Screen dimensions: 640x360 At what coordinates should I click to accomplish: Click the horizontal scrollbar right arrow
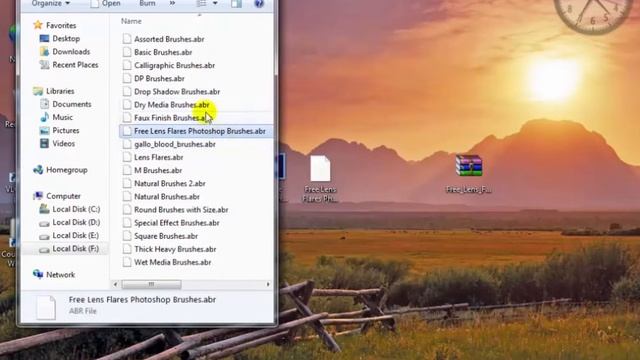(x=268, y=284)
